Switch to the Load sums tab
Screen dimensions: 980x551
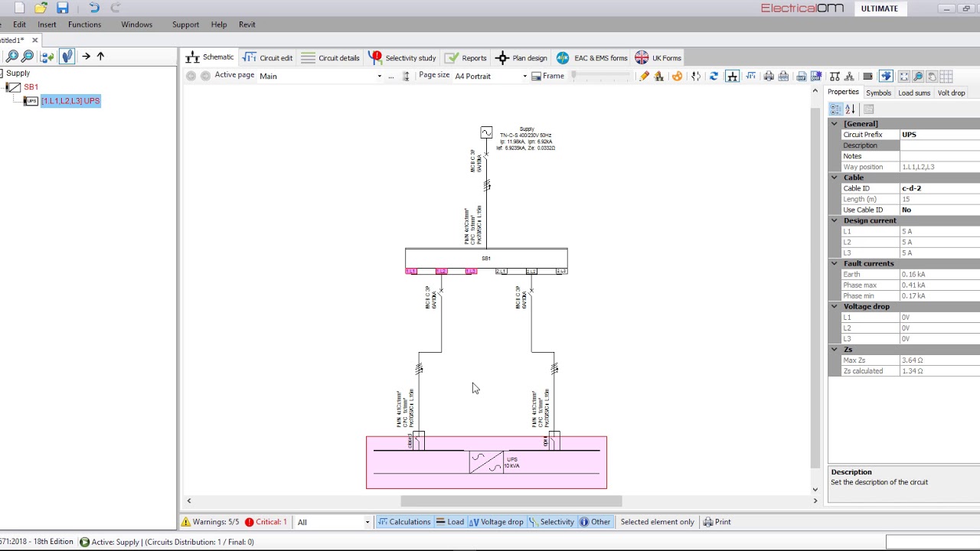[x=914, y=93]
